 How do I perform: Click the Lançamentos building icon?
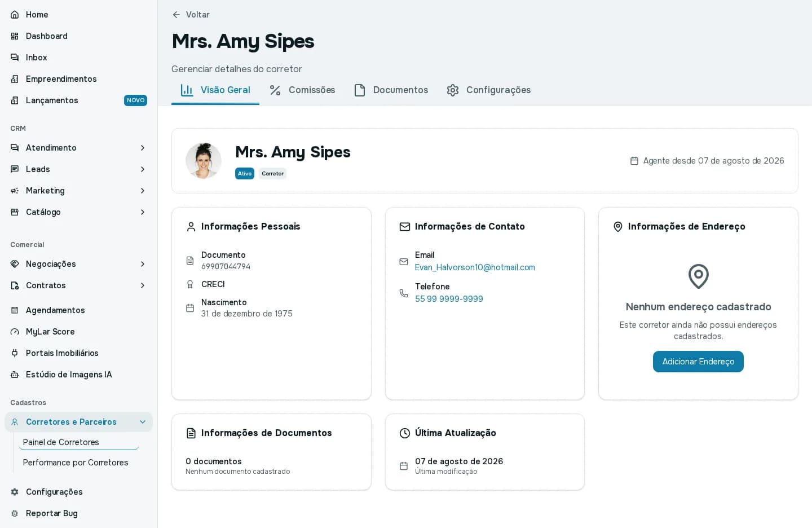point(15,100)
